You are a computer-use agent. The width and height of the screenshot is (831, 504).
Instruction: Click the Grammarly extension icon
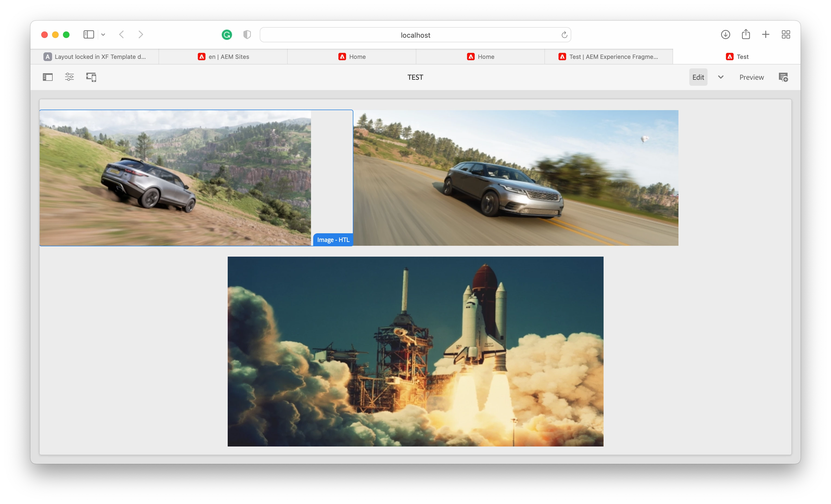tap(227, 35)
